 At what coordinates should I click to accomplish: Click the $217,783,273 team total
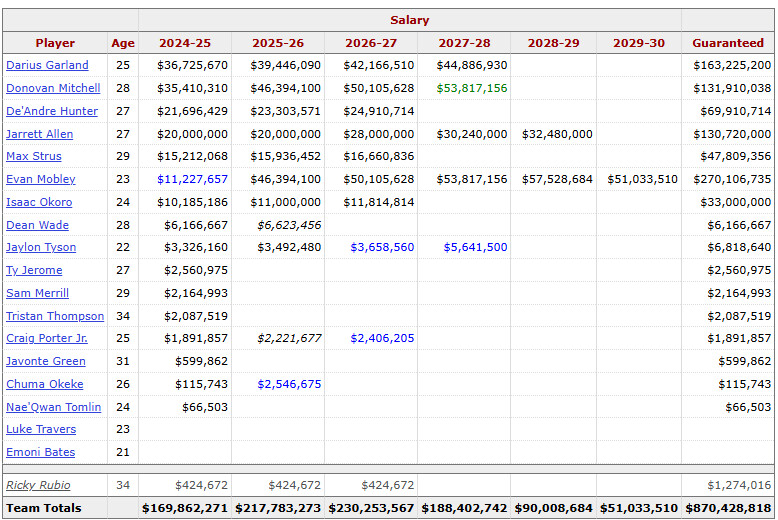point(278,508)
